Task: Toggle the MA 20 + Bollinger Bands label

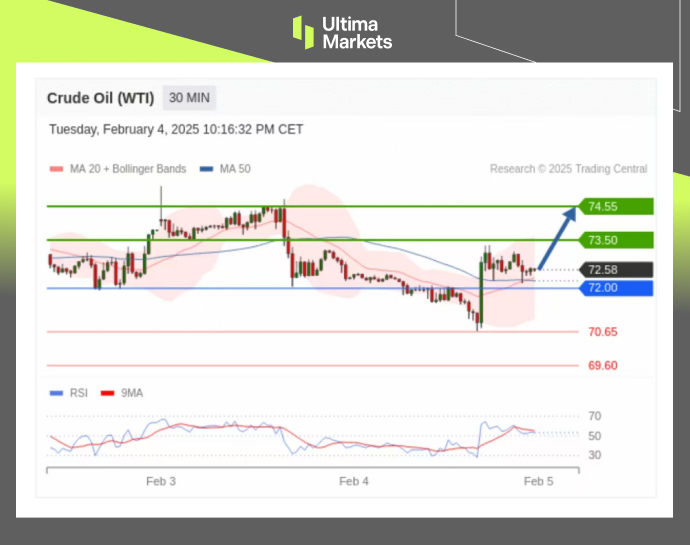Action: click(128, 169)
